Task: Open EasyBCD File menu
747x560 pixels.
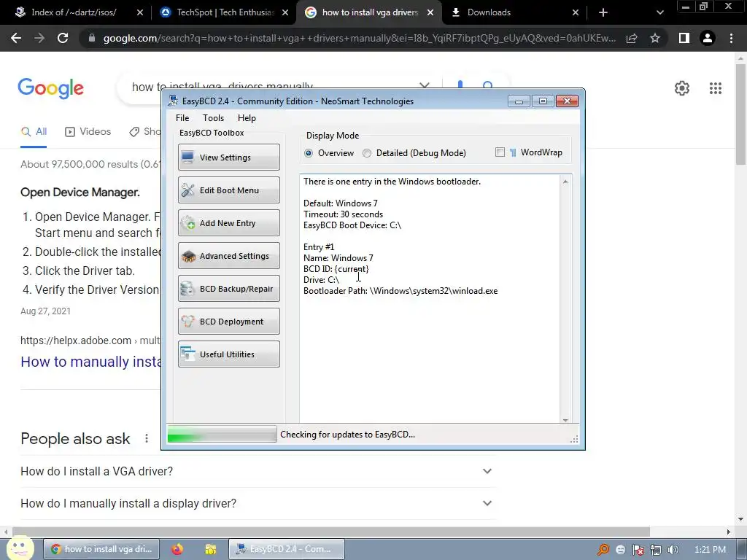Action: [182, 118]
